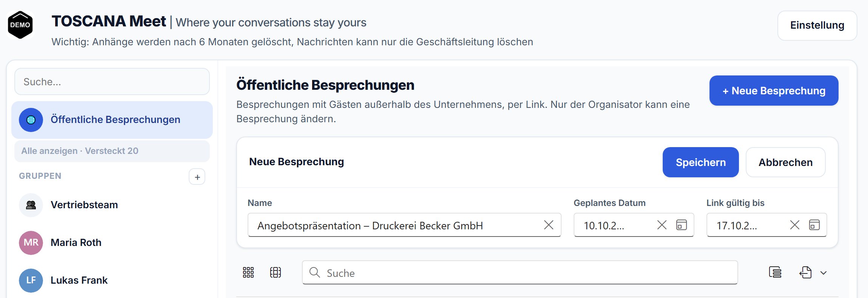Viewport: 868px width, 298px height.
Task: Click the export document icon
Action: click(805, 272)
